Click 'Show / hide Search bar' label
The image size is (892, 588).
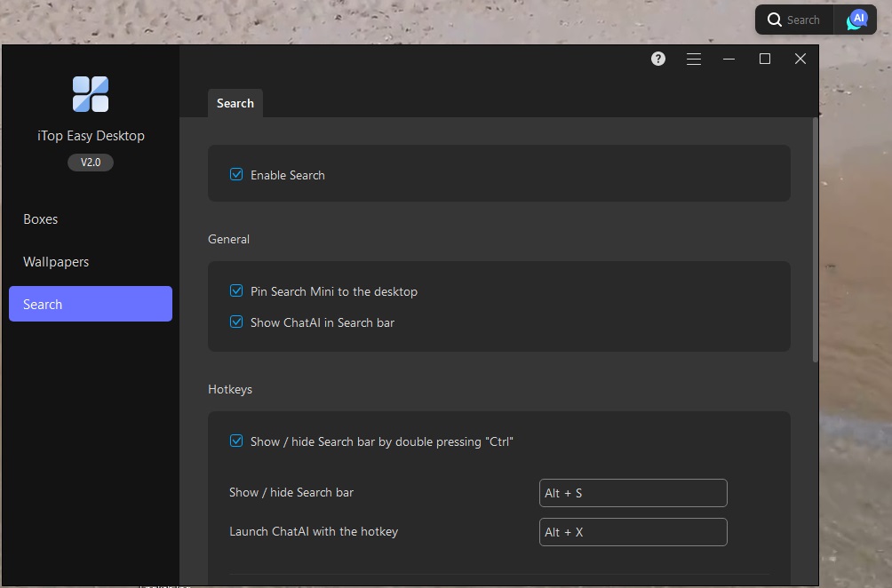pos(291,492)
